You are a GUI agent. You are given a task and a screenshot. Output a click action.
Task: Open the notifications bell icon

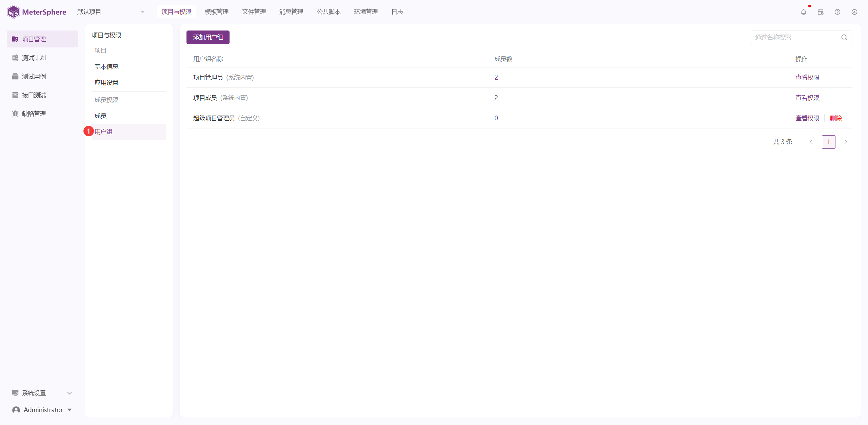coord(804,12)
